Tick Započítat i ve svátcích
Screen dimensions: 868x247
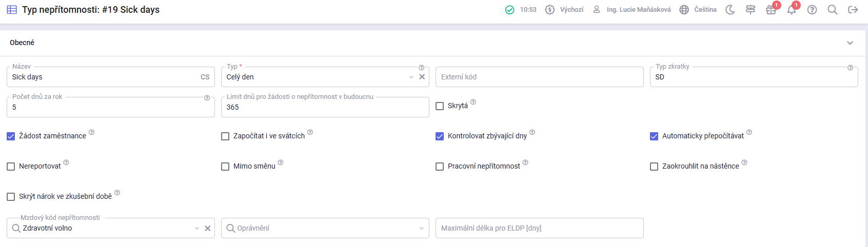[225, 136]
